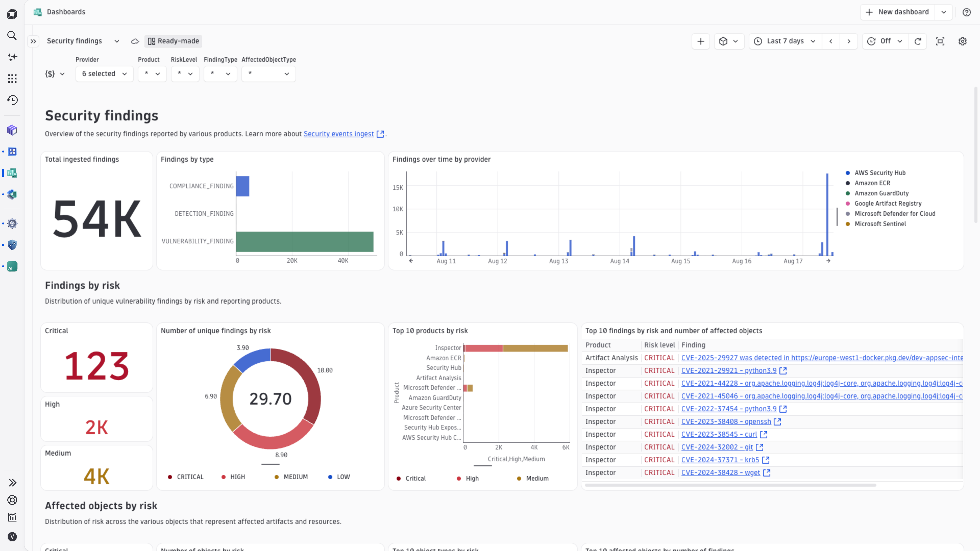
Task: Toggle LOW legend in donut chart
Action: pos(339,477)
